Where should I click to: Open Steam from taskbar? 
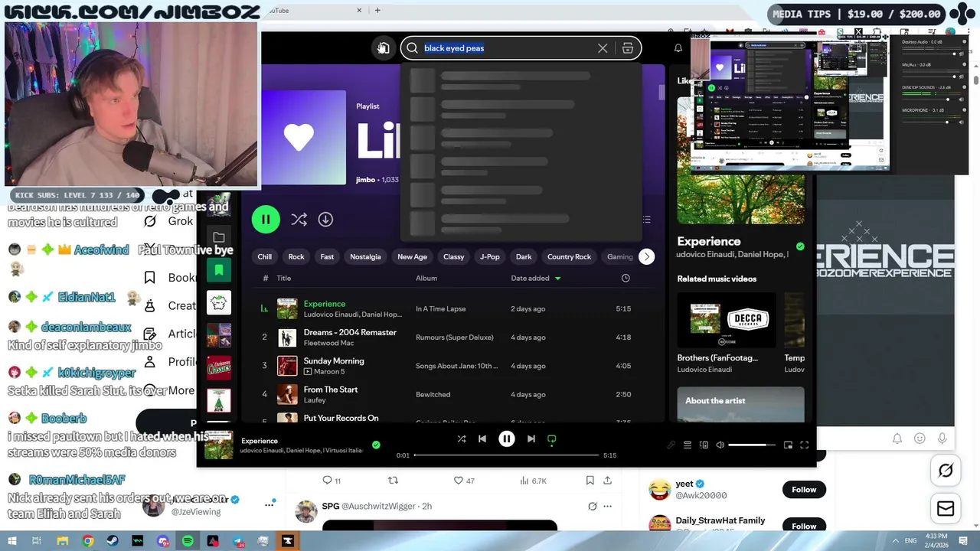(x=113, y=541)
